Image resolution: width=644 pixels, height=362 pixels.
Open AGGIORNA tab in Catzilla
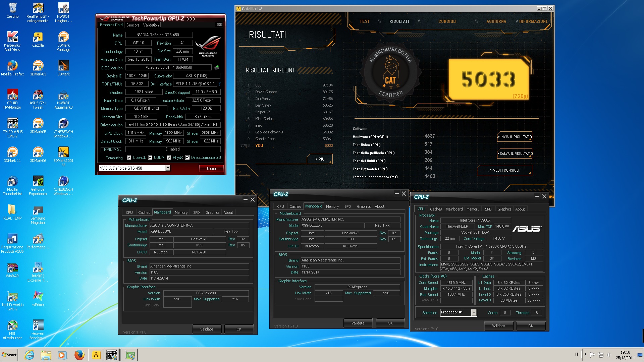click(x=496, y=21)
